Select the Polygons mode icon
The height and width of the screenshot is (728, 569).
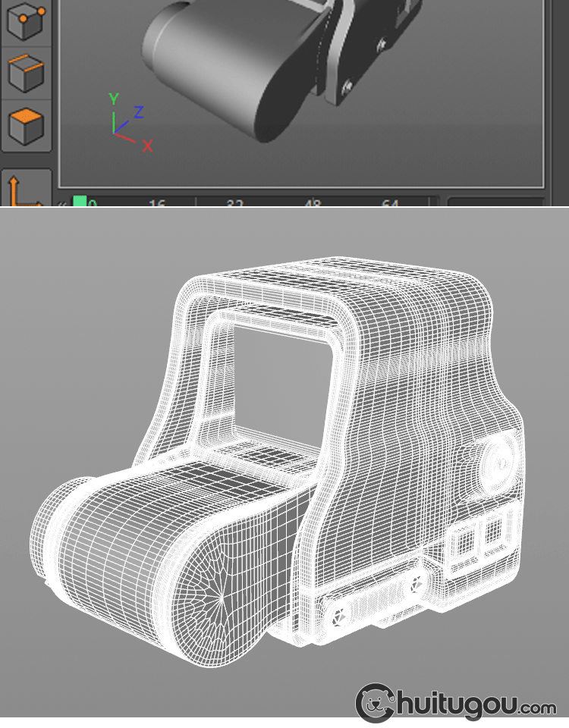[x=26, y=127]
